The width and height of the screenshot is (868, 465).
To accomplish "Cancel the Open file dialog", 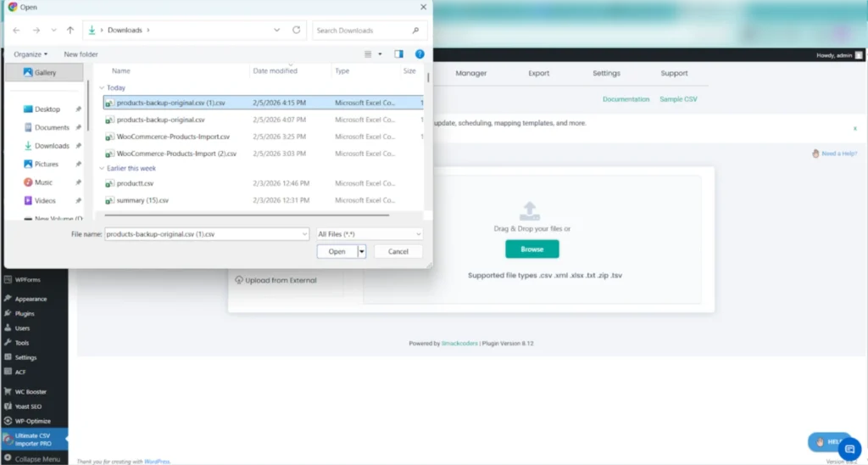I will (x=398, y=252).
